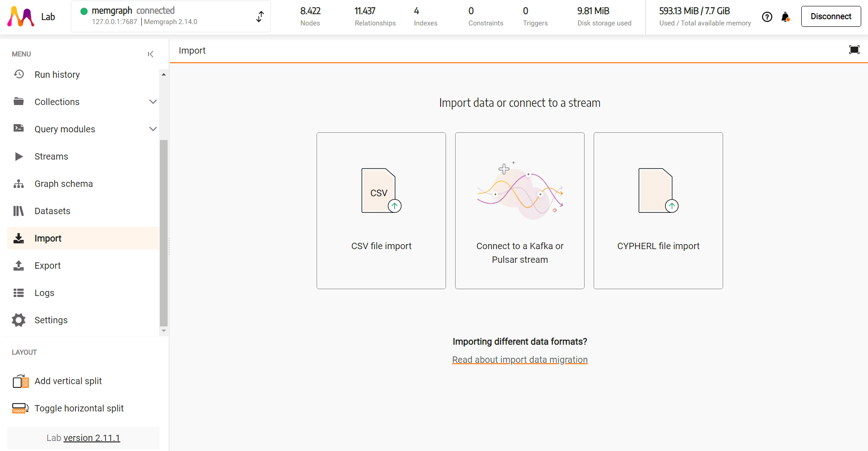Viewport: 868px width, 451px height.
Task: Click the Toggle horizontal split icon
Action: click(x=21, y=408)
